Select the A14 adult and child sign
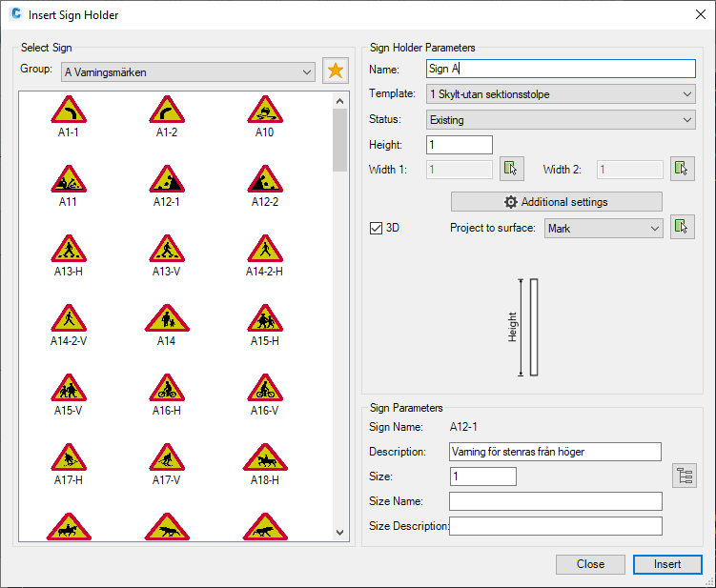Image resolution: width=716 pixels, height=588 pixels. pos(167,325)
